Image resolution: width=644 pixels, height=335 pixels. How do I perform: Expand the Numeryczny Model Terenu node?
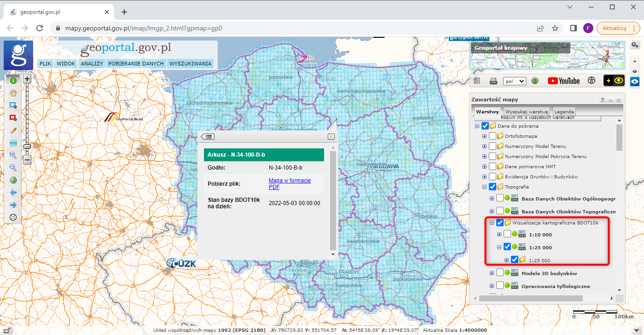coord(484,146)
